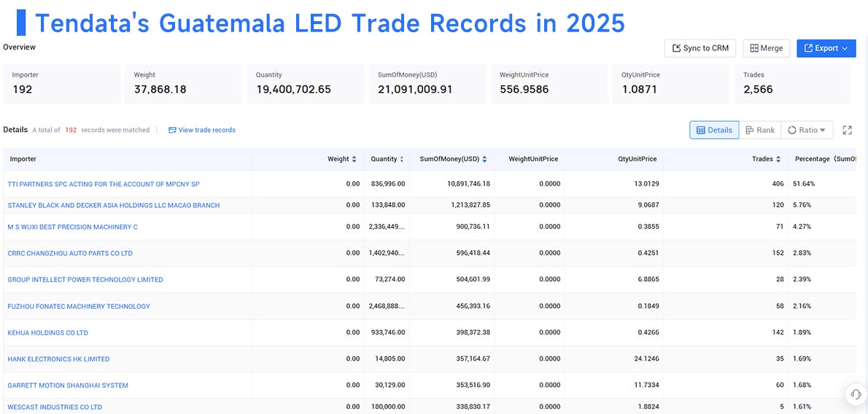Click the fullscreen expand icon
868x414 pixels.
[x=847, y=130]
